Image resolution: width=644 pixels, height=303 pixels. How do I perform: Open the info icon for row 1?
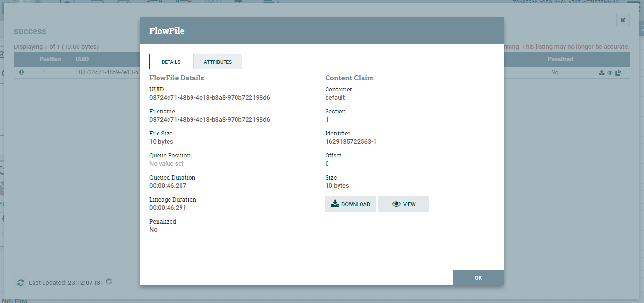(22, 72)
